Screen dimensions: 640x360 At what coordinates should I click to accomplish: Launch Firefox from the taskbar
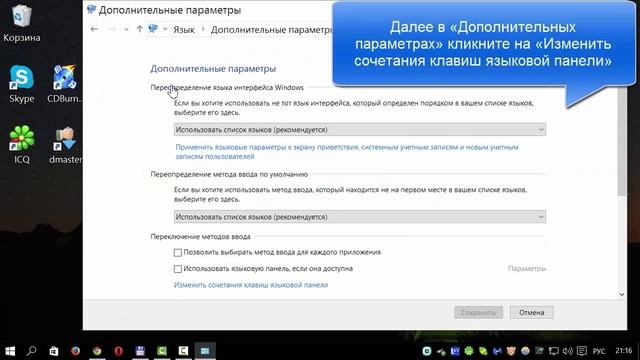[x=75, y=351]
